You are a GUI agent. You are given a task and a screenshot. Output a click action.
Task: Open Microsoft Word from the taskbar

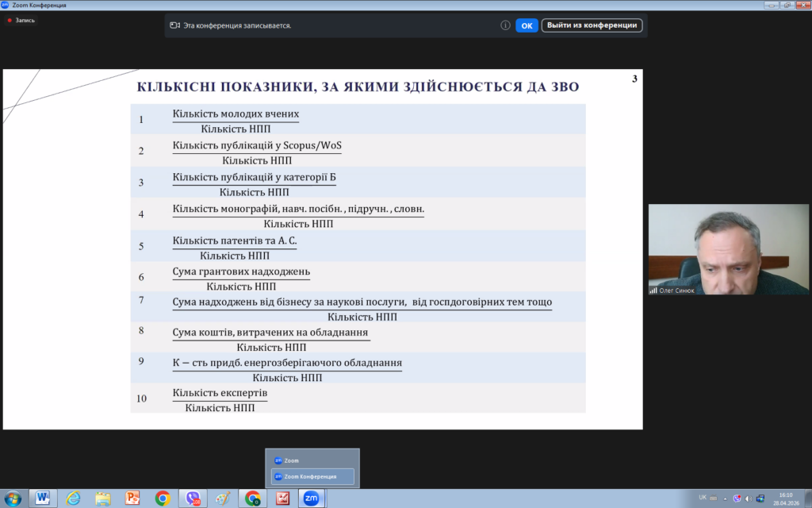[x=43, y=498]
